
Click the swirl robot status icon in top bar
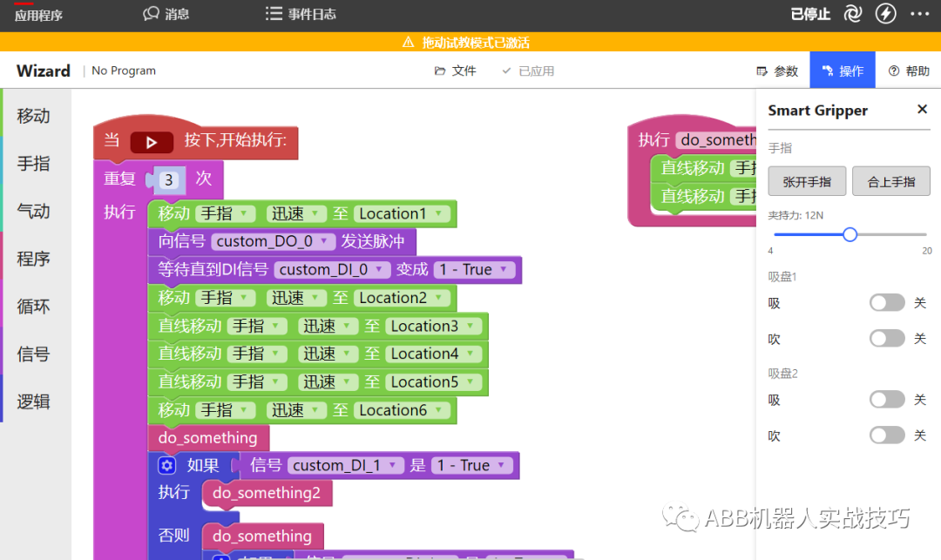pos(853,14)
